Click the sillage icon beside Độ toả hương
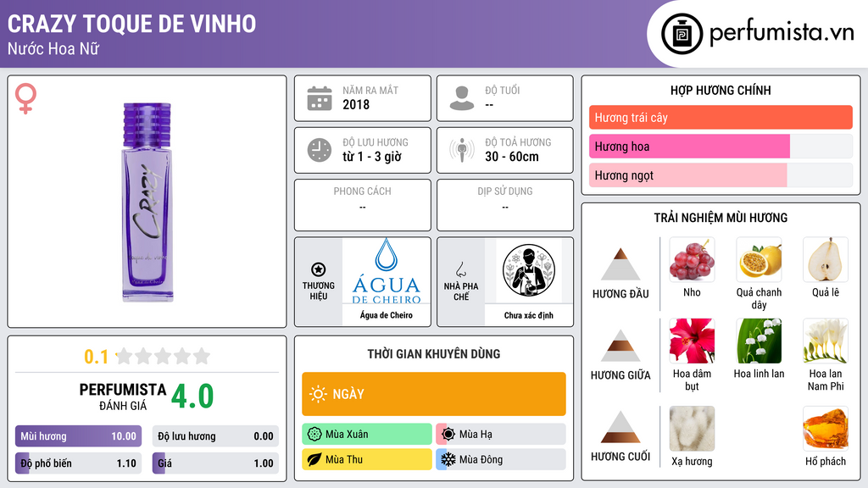 (462, 150)
